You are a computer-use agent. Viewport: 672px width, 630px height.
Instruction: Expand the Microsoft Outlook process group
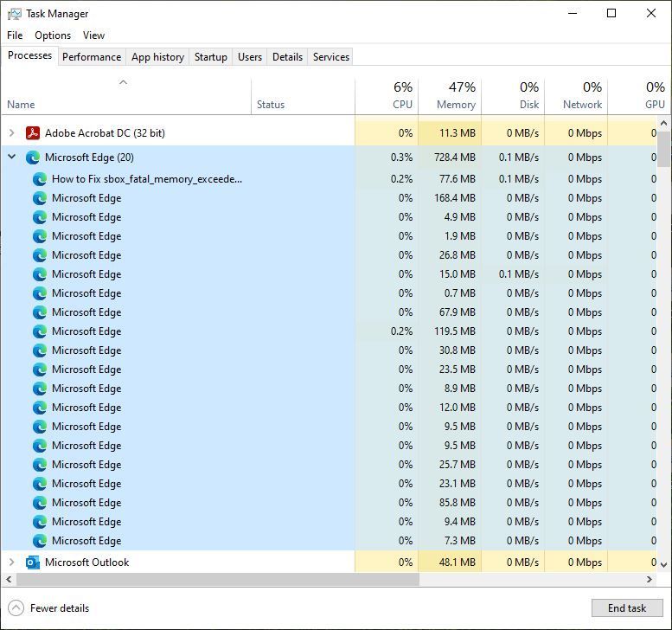point(12,562)
